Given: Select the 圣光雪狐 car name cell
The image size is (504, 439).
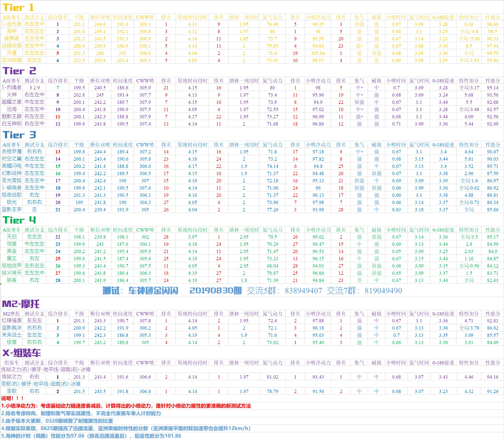Looking at the screenshot, I should 12,181.
